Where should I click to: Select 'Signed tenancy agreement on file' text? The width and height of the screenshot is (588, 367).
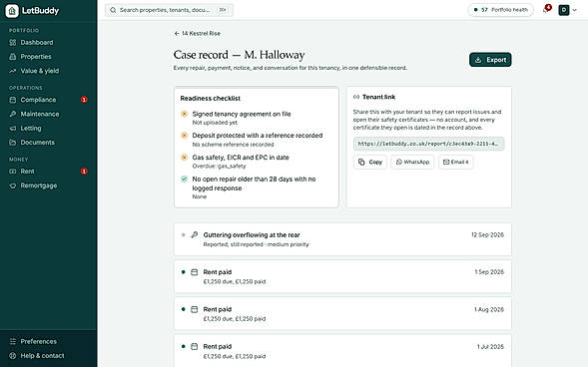pyautogui.click(x=242, y=114)
